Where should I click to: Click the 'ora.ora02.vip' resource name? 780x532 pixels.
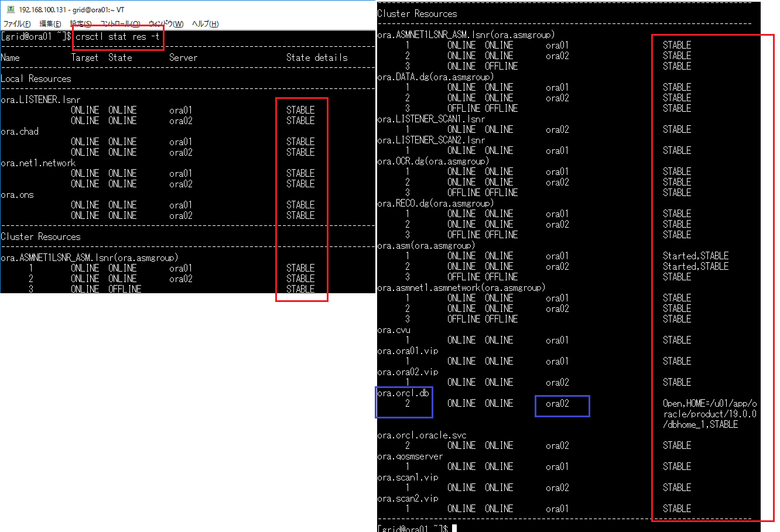pyautogui.click(x=408, y=371)
